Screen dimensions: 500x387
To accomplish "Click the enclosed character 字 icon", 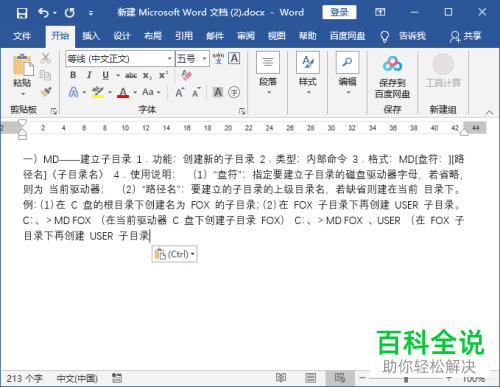I will [x=234, y=92].
